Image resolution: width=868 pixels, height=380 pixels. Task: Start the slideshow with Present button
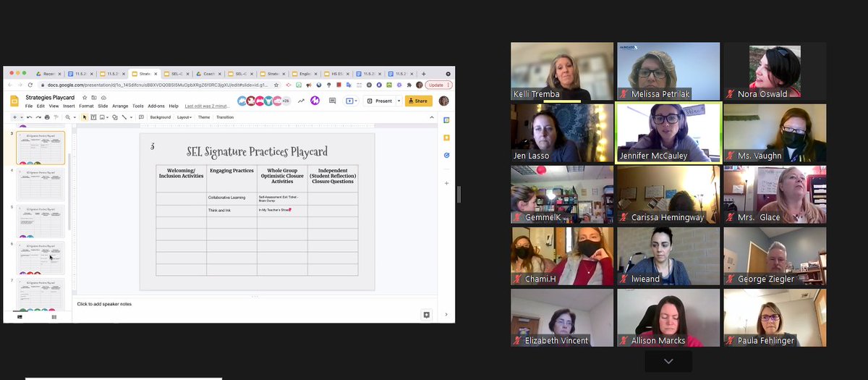[x=380, y=101]
